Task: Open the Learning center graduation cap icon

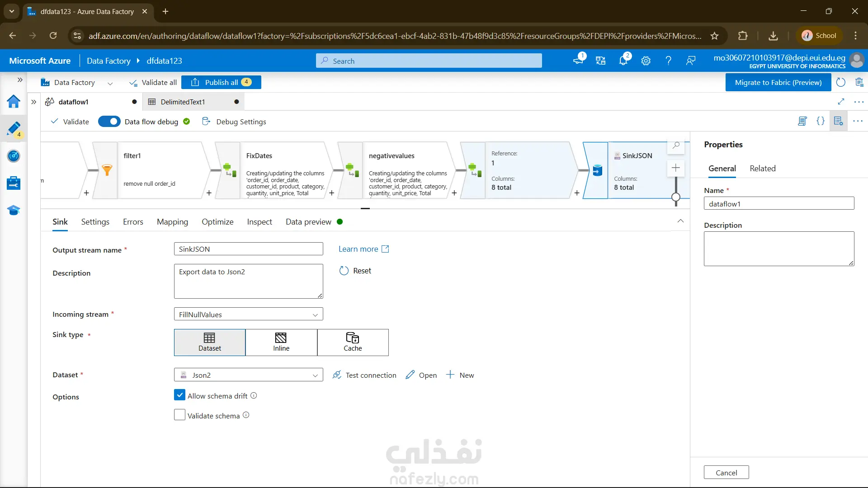Action: tap(14, 210)
